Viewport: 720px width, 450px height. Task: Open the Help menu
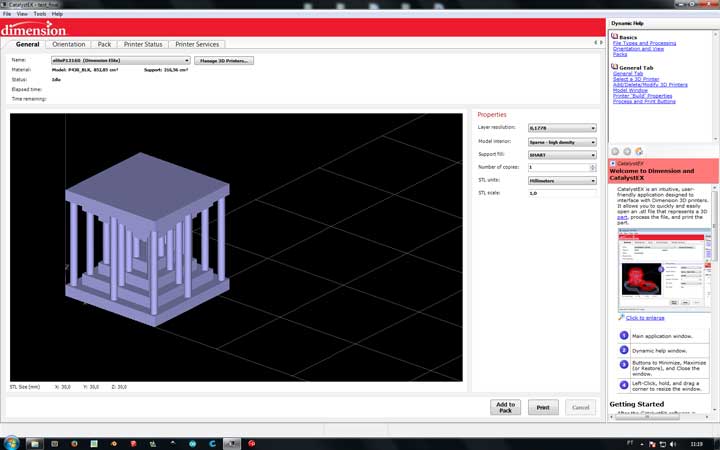pyautogui.click(x=57, y=14)
